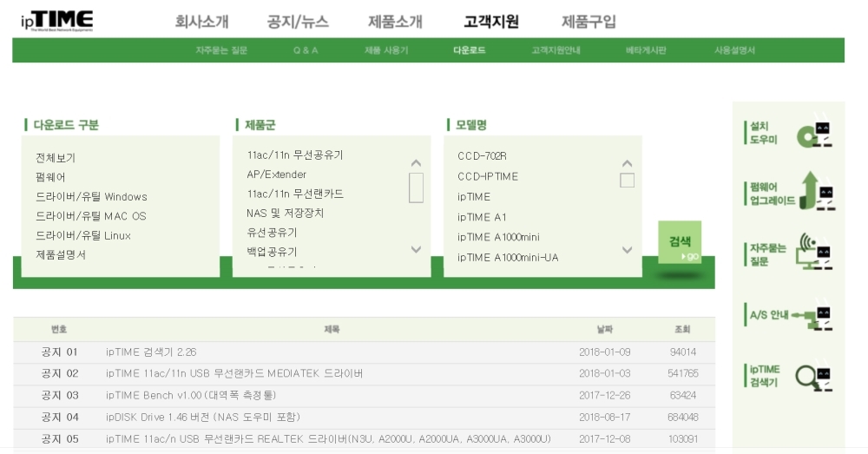This screenshot has height=454, width=868.
Task: Go to 제품 사용기 submenu item
Action: (x=386, y=50)
